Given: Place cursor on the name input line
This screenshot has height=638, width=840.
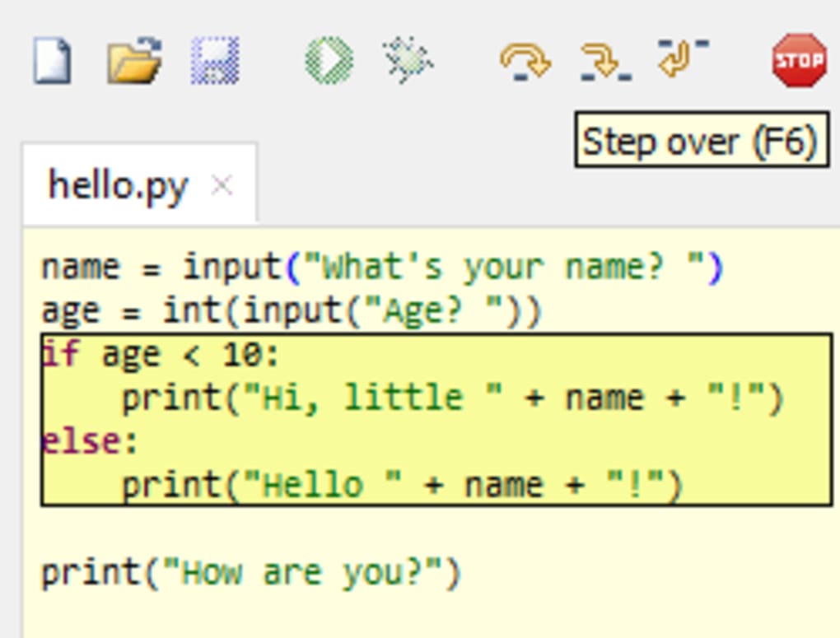Looking at the screenshot, I should coord(329,265).
